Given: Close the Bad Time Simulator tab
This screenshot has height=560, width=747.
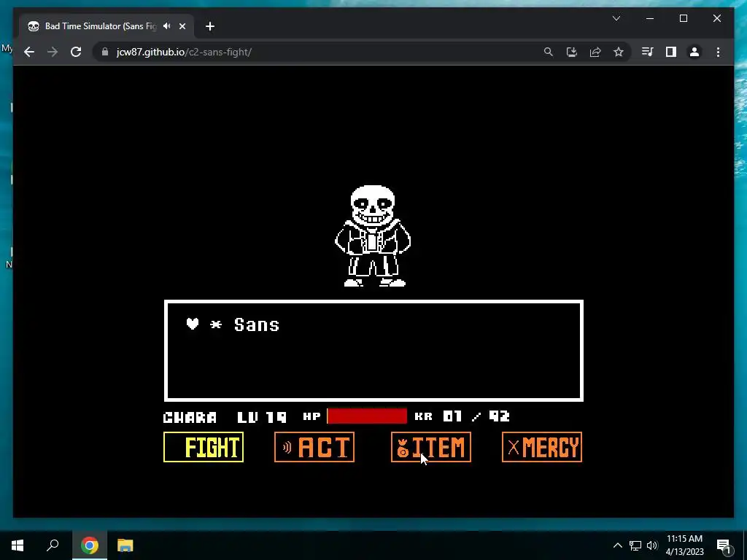Looking at the screenshot, I should [182, 26].
